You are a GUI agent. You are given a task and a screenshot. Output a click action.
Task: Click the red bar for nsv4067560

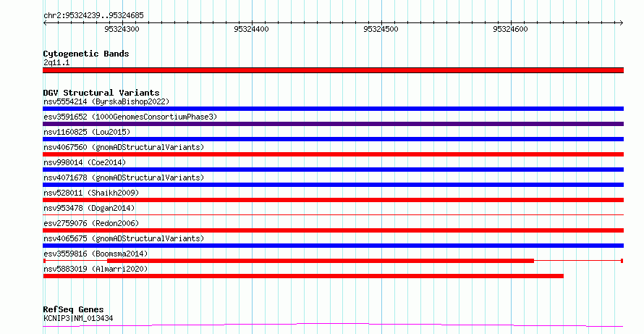333,154
